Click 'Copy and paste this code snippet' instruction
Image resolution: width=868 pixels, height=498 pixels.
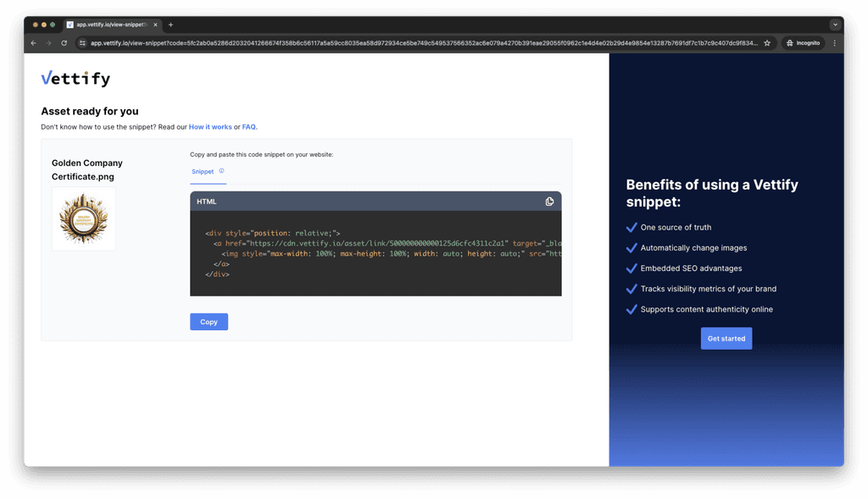click(261, 154)
